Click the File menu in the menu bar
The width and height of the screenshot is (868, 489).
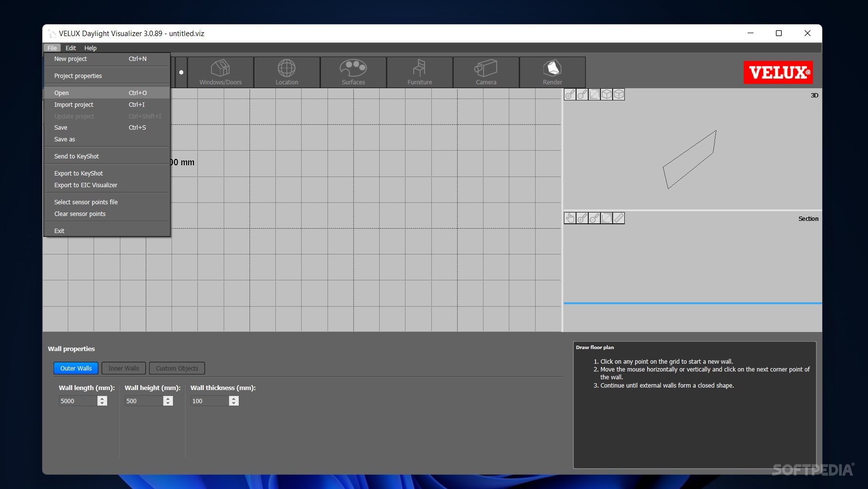point(52,48)
